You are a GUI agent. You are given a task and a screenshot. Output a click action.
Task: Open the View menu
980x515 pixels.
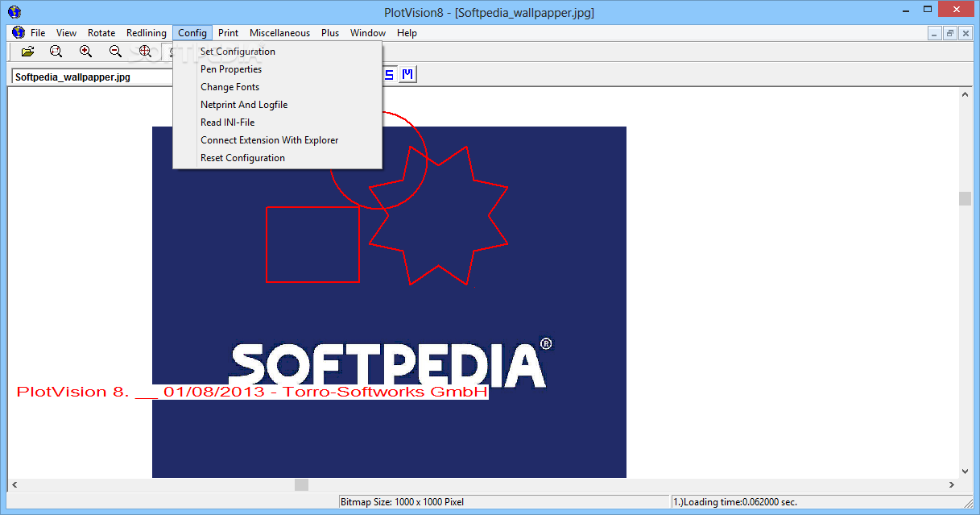click(x=66, y=33)
